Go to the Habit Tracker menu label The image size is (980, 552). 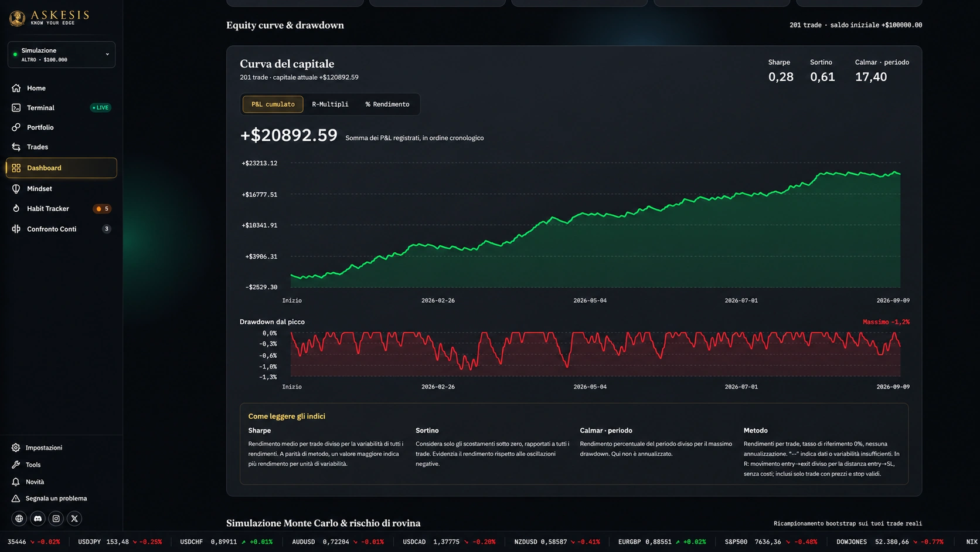click(x=48, y=209)
